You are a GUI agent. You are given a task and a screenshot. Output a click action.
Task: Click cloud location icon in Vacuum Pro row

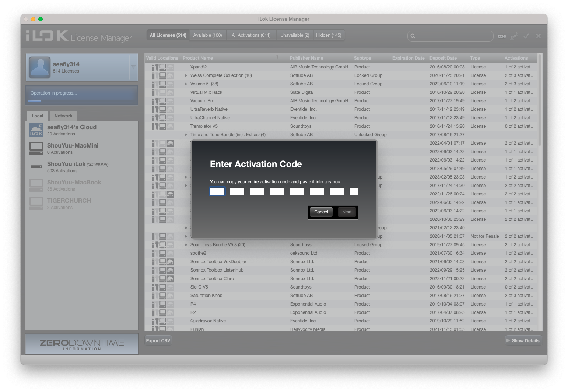point(170,101)
